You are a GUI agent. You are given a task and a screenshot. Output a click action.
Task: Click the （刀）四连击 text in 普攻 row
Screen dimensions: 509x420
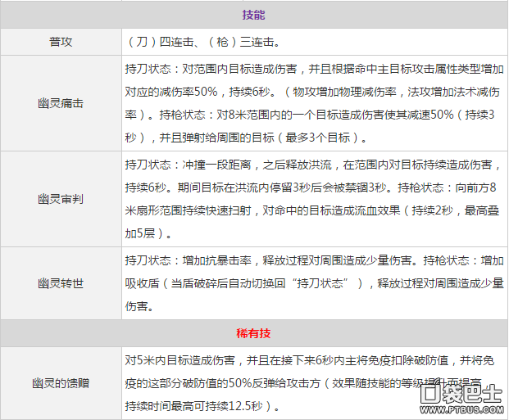(x=158, y=40)
